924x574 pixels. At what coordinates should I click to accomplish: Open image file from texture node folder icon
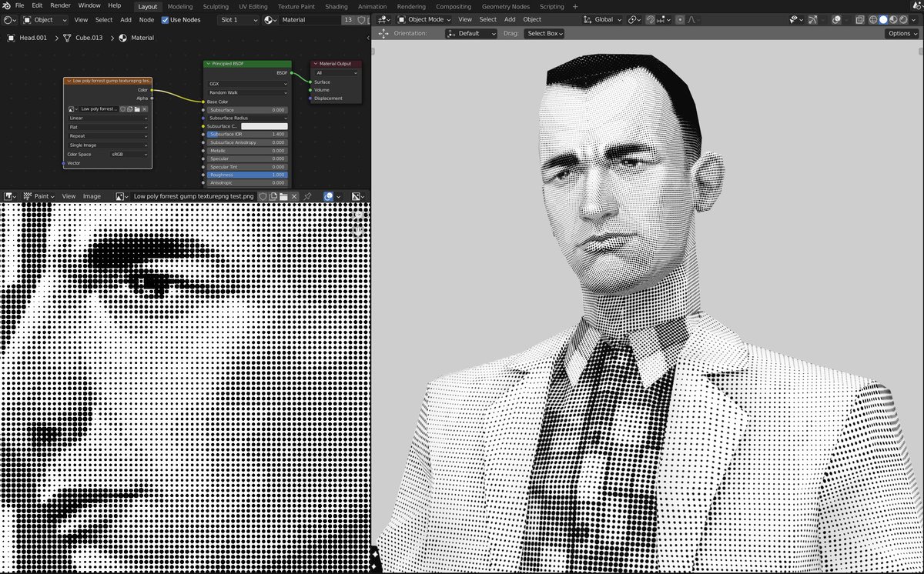pos(137,109)
